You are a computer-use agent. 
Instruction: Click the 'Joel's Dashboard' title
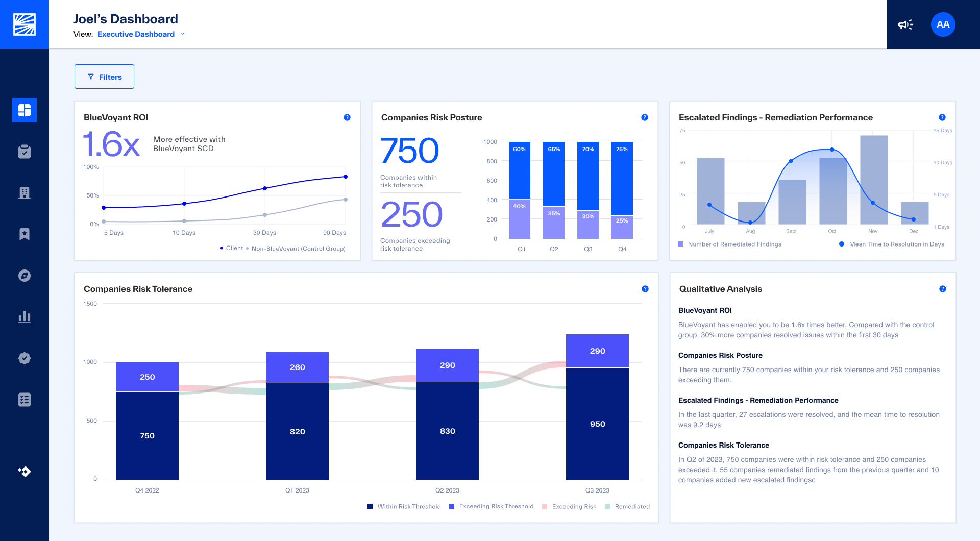(126, 19)
